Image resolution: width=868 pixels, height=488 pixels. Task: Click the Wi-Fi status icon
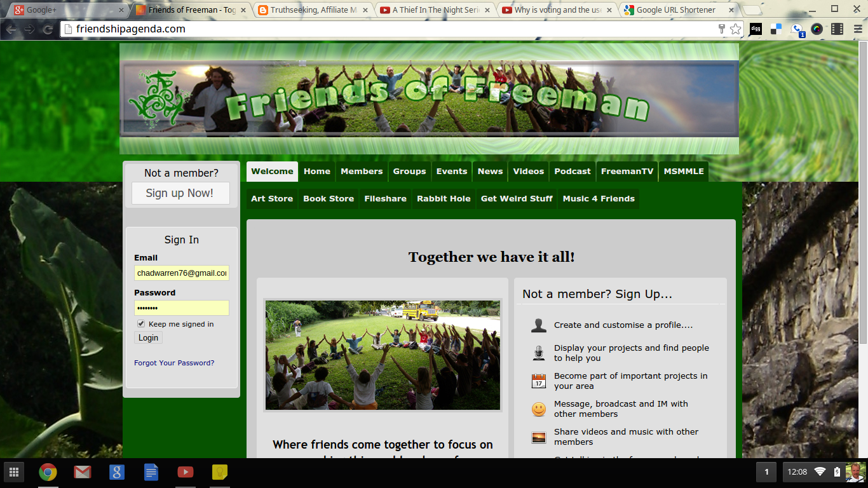[x=820, y=472]
